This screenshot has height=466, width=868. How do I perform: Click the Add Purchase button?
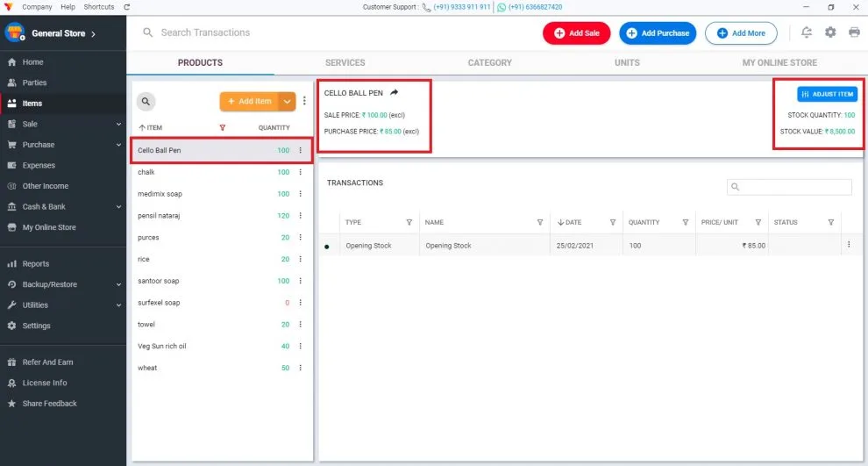coord(658,33)
